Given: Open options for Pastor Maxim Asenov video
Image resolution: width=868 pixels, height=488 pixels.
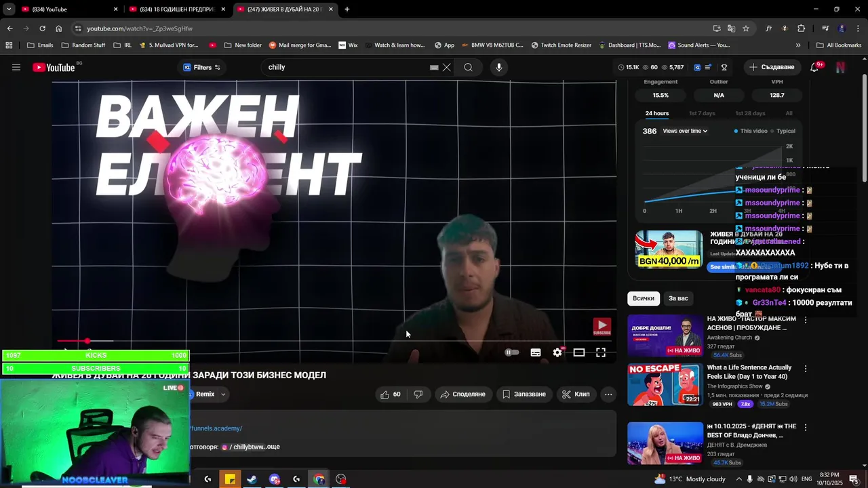Looking at the screenshot, I should (x=806, y=320).
